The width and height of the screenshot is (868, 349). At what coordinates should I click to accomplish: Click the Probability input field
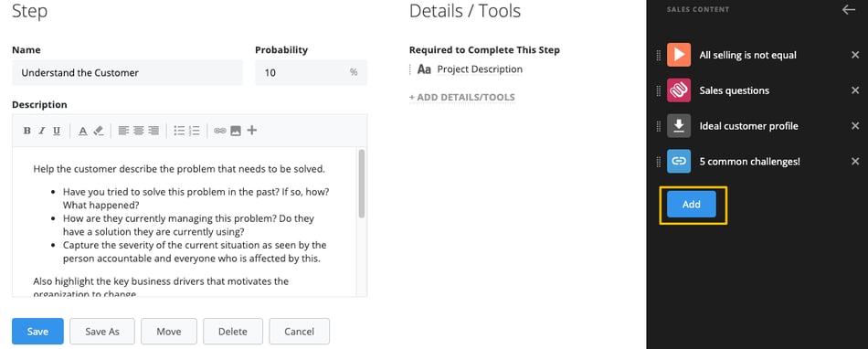(311, 72)
